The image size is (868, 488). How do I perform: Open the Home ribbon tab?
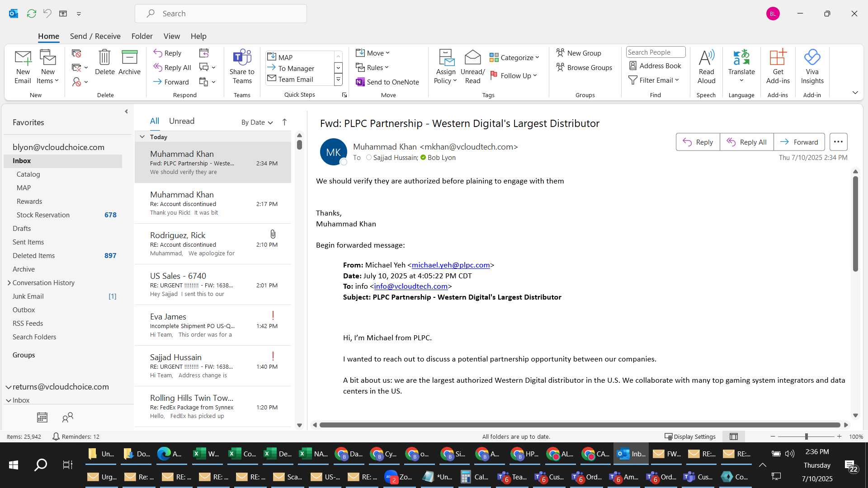(48, 36)
